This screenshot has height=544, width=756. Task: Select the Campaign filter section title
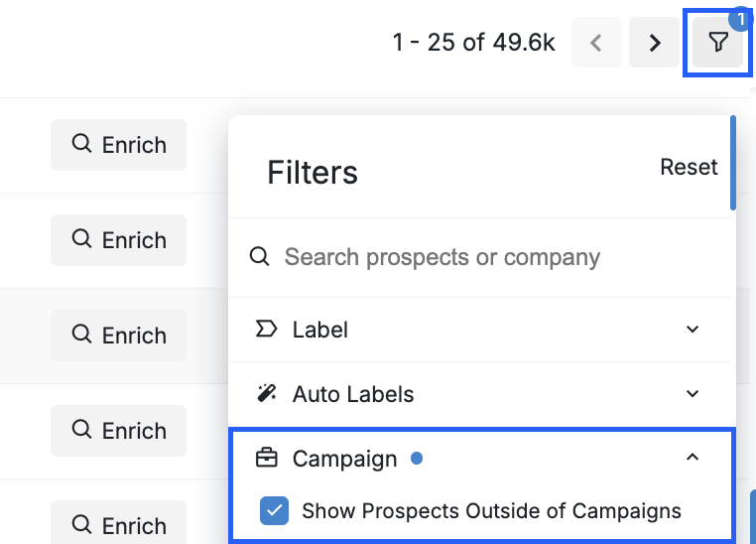click(x=344, y=459)
